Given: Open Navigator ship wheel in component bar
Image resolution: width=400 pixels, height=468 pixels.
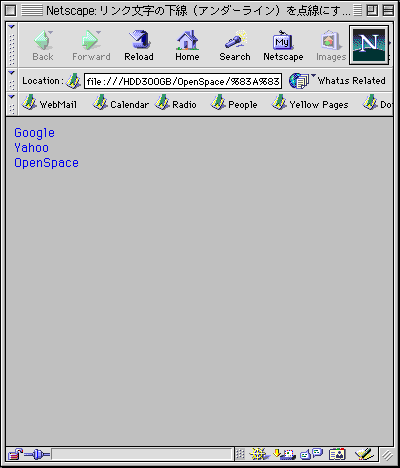Looking at the screenshot, I should (259, 454).
